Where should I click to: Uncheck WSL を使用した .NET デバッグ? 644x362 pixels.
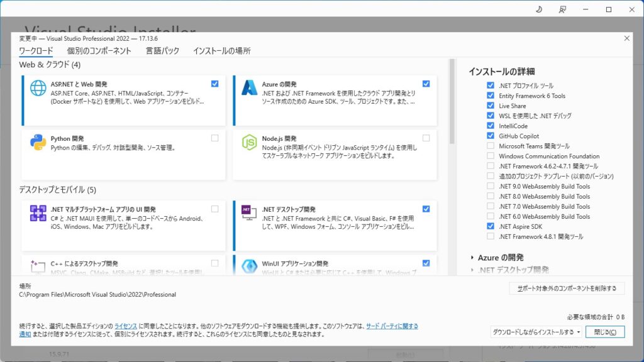click(x=491, y=116)
